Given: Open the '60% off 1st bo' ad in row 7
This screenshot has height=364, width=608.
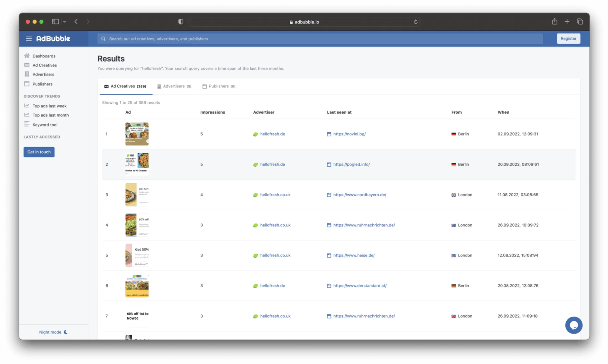Looking at the screenshot, I should coord(137,316).
